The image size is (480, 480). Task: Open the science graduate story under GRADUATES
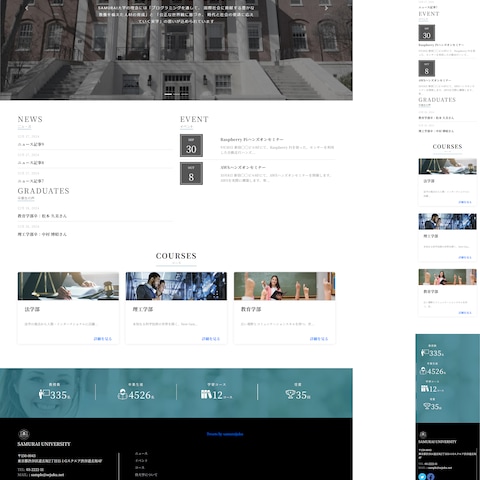42,234
